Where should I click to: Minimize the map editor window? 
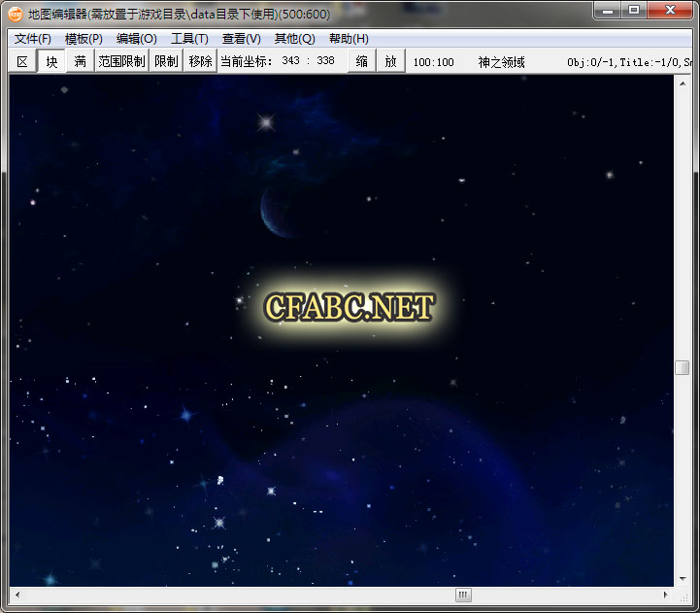(x=607, y=10)
